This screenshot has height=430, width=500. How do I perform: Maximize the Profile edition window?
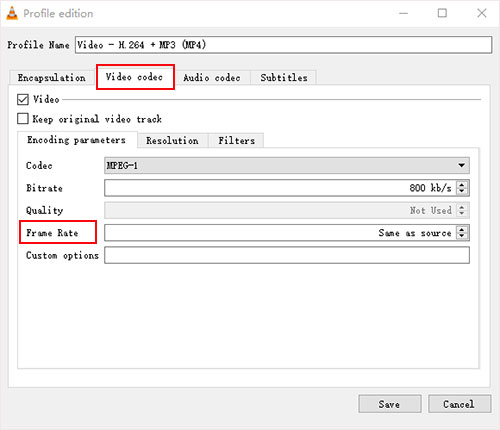point(442,13)
